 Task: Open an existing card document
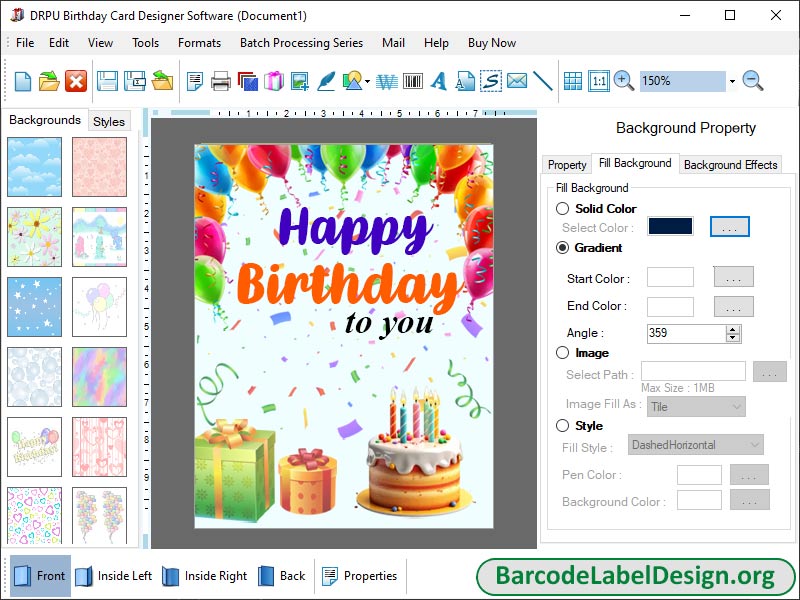(47, 81)
